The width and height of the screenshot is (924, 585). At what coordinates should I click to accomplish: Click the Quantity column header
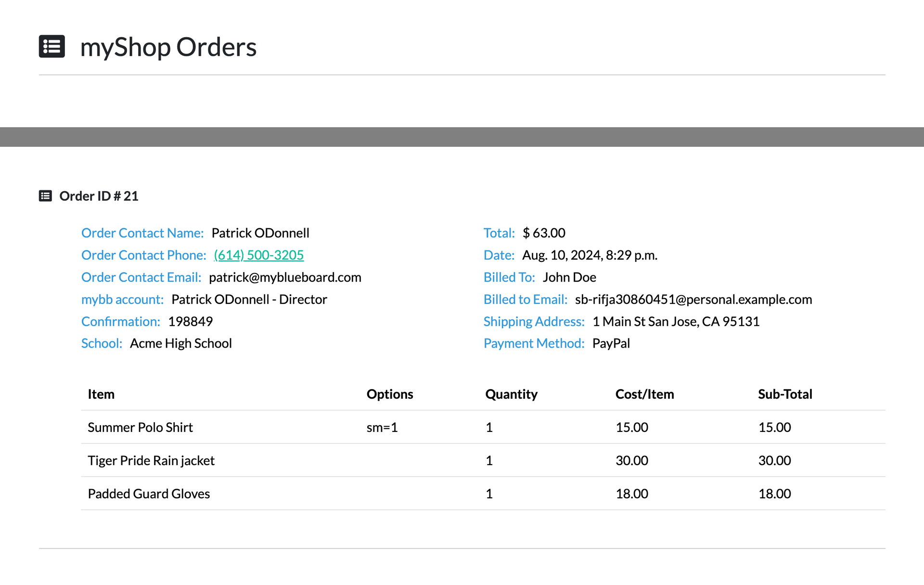pos(511,394)
